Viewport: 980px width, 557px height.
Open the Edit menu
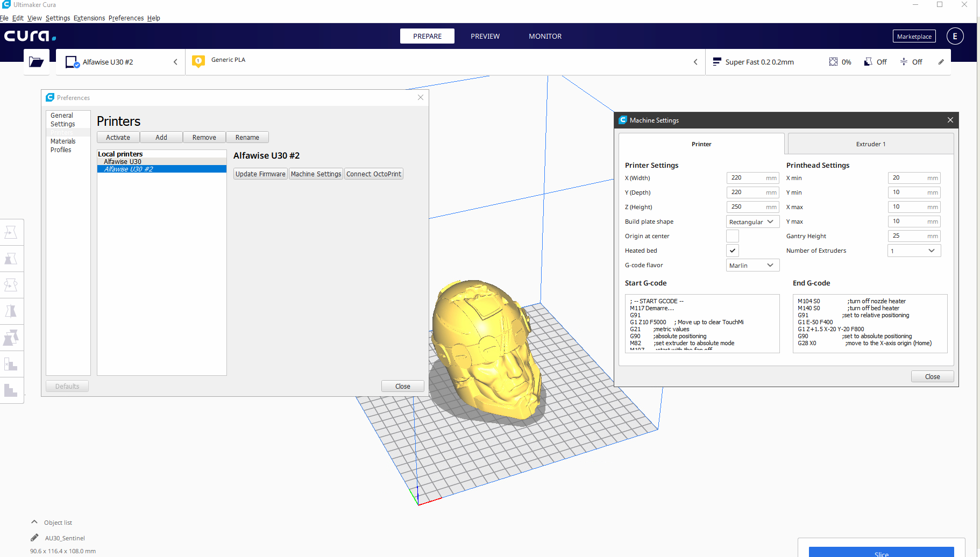[18, 18]
